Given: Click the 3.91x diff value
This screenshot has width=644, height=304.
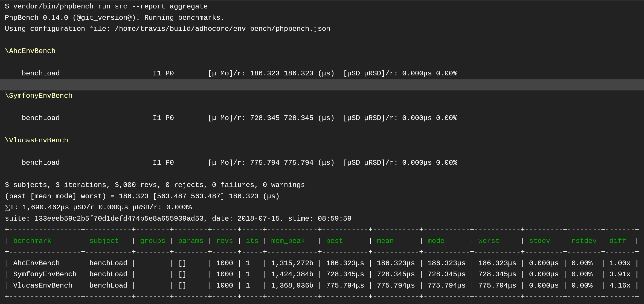Looking at the screenshot, I should click(x=620, y=274).
